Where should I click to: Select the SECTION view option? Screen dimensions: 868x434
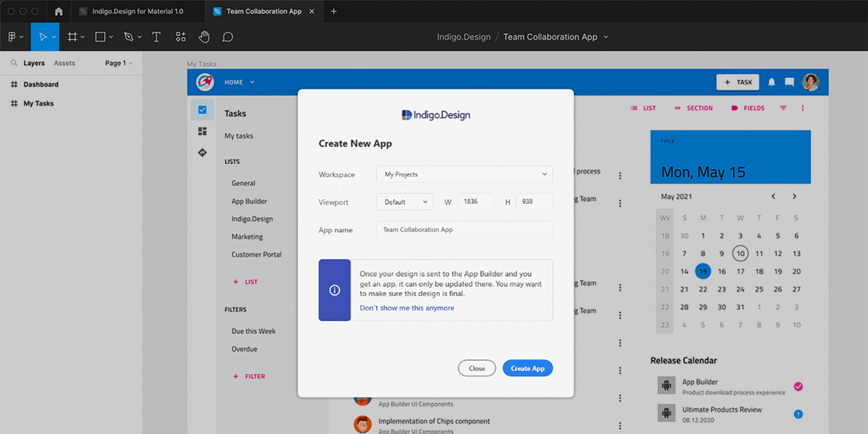coord(694,109)
